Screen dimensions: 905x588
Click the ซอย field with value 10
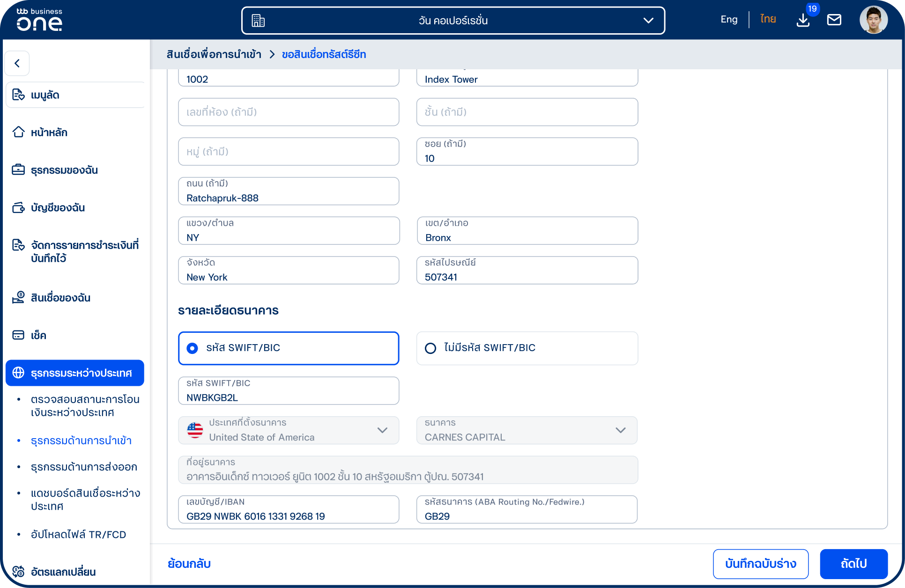coord(527,152)
